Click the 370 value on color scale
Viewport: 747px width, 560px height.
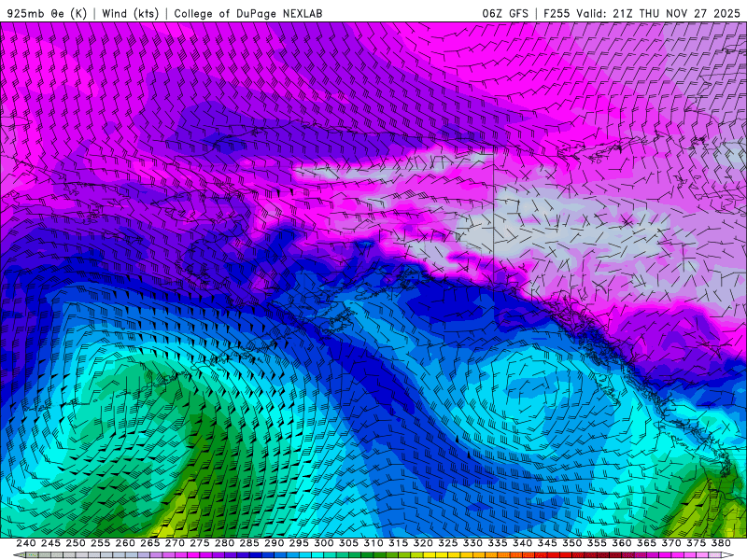tap(671, 543)
